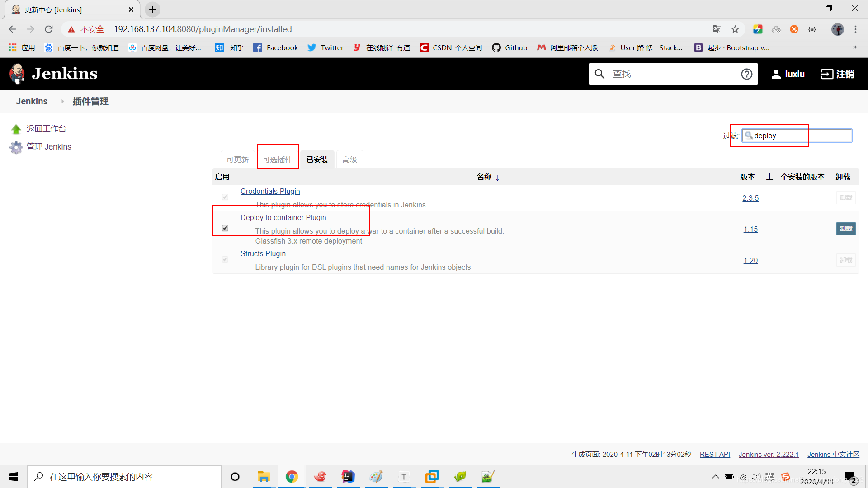Click the Jenkins butler logo icon
Viewport: 868px width, 488px height.
point(17,74)
